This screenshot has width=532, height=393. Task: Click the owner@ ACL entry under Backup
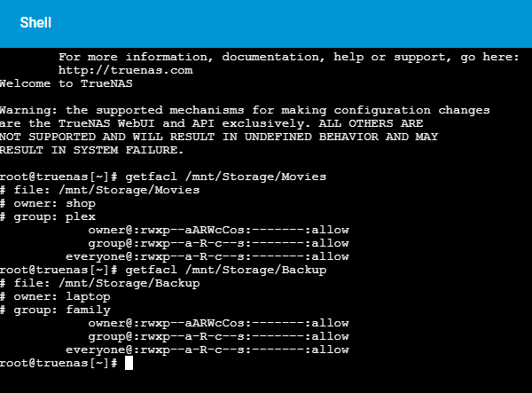(218, 324)
